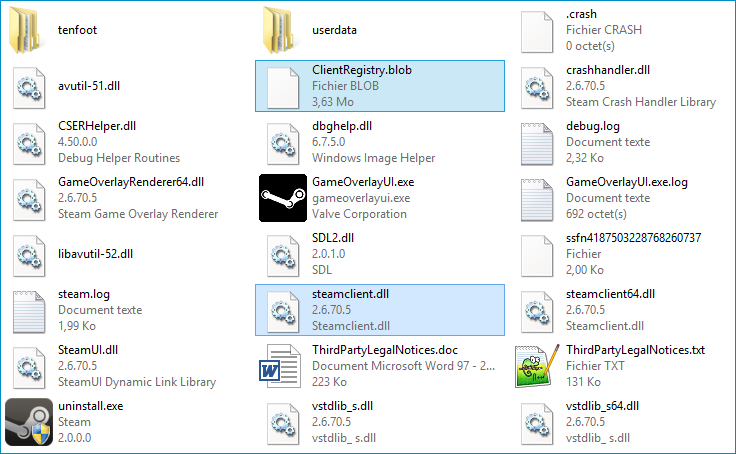736x454 pixels.
Task: Click the SDL2.dll file name
Action: pyautogui.click(x=333, y=238)
